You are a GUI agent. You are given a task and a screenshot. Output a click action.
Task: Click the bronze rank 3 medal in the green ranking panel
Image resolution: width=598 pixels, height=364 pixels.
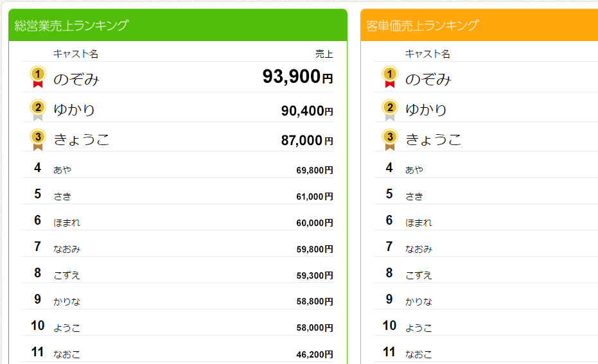pos(38,140)
